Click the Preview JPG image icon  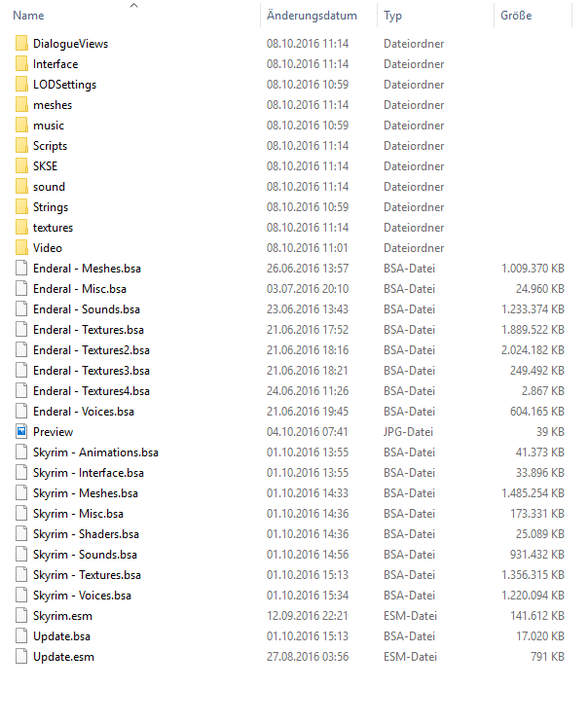22,432
